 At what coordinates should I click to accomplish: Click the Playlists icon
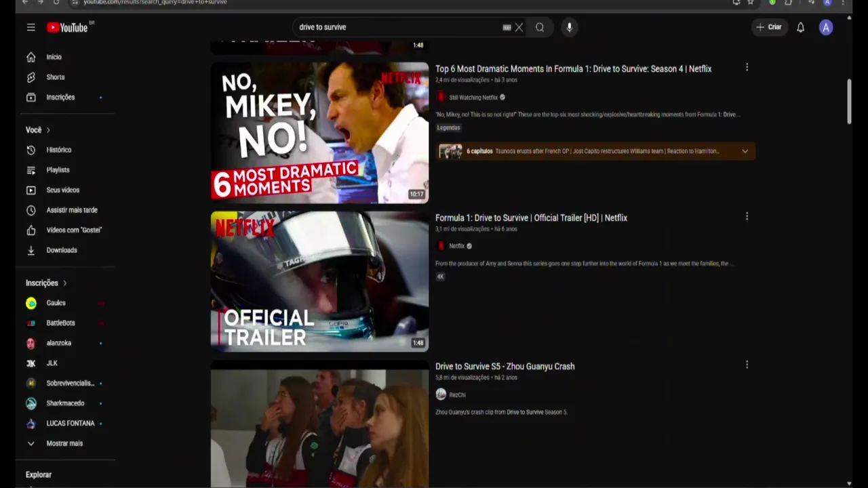[31, 170]
